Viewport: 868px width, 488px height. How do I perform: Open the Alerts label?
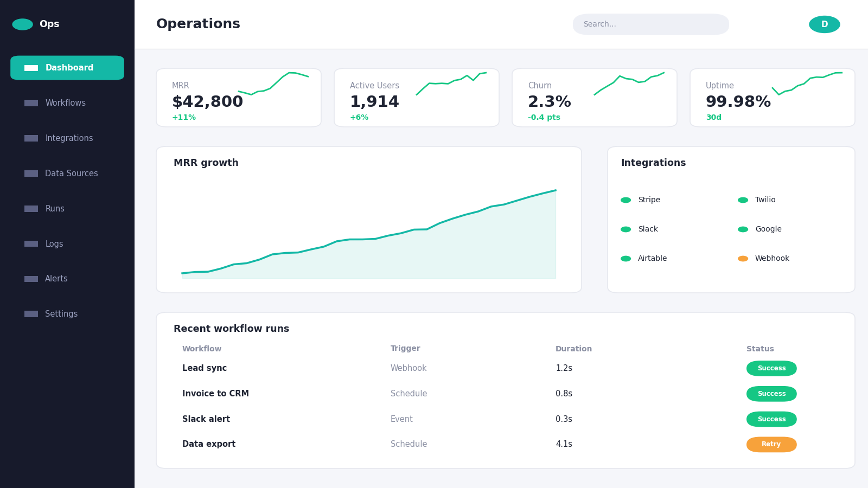pyautogui.click(x=56, y=279)
